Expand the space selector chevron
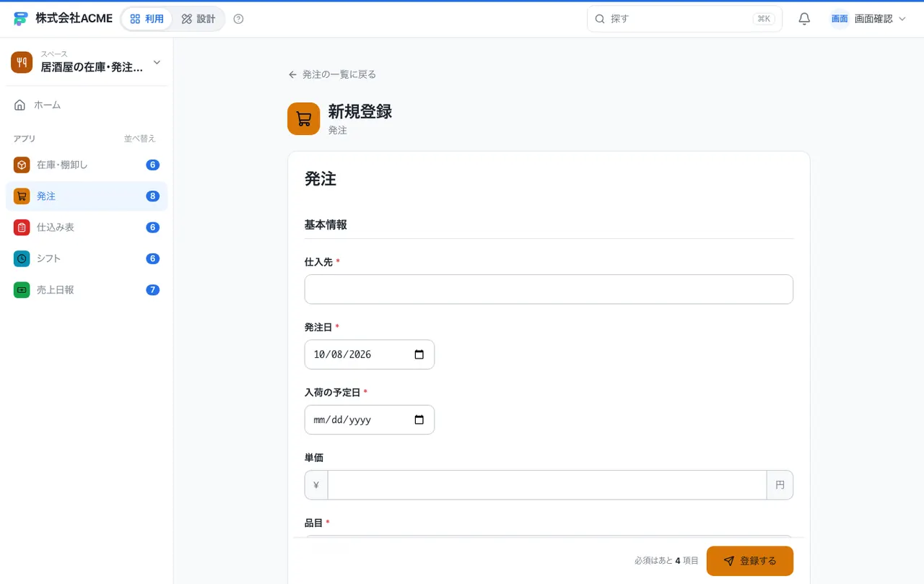Viewport: 924px width, 584px height. 157,62
